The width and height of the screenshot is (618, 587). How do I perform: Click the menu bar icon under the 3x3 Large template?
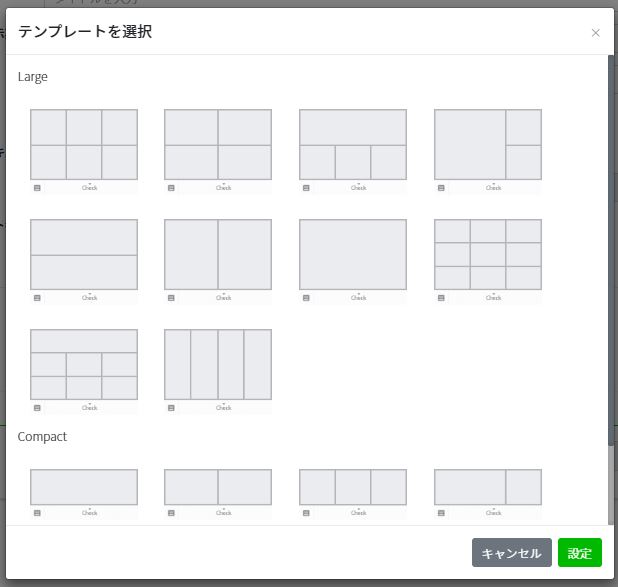pyautogui.click(x=441, y=298)
